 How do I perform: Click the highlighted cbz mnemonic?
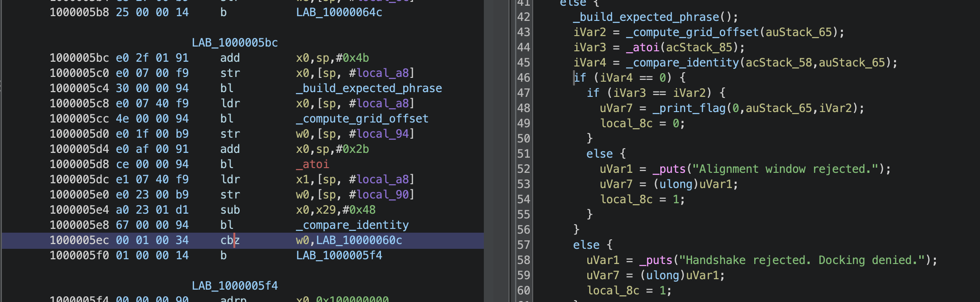point(230,240)
